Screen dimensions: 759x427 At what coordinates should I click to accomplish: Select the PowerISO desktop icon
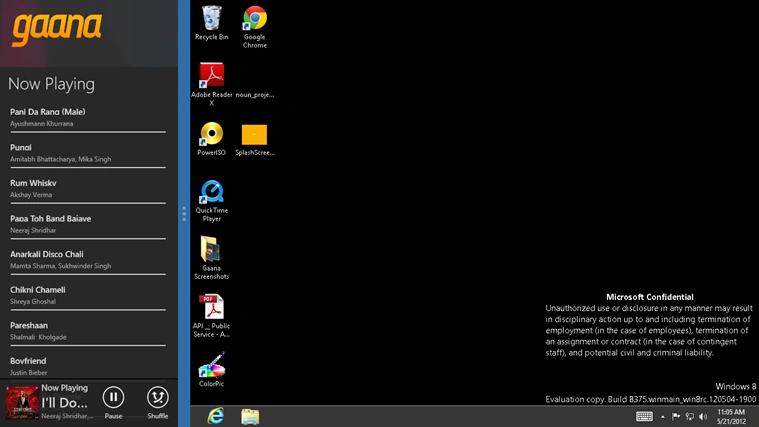[x=212, y=139]
